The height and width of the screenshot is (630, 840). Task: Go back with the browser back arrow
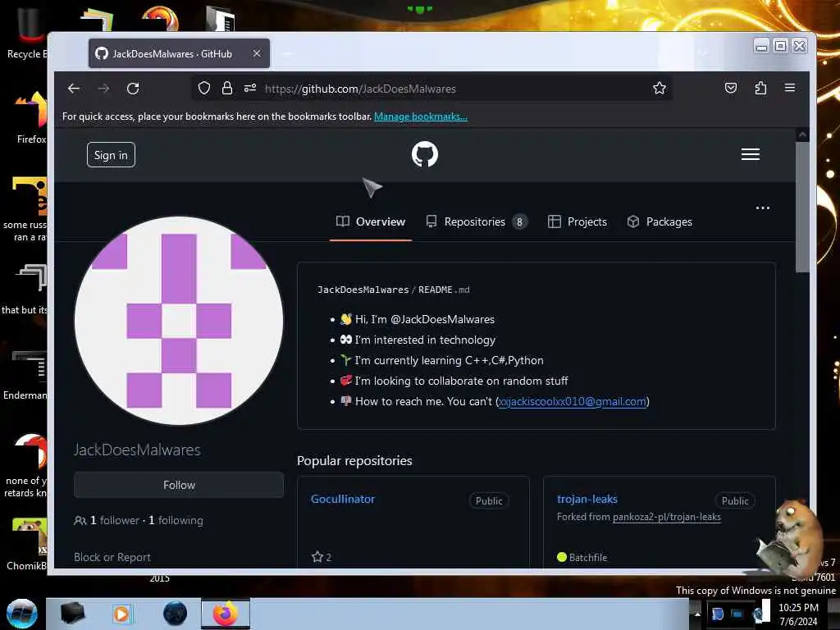point(74,89)
